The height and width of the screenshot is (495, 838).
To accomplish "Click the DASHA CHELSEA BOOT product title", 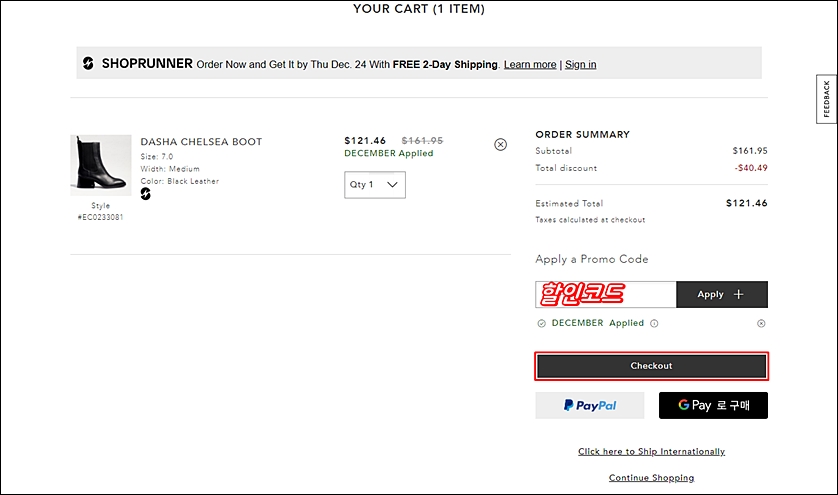I will click(x=201, y=142).
